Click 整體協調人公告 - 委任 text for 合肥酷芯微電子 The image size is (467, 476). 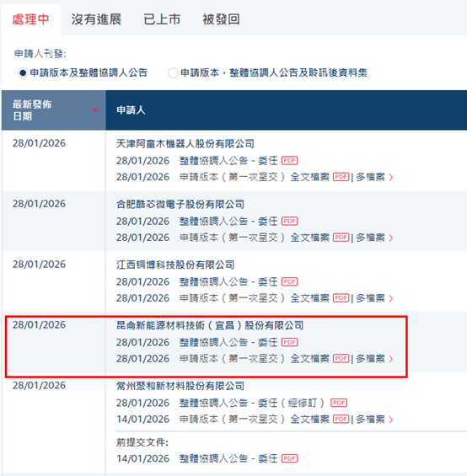(228, 221)
